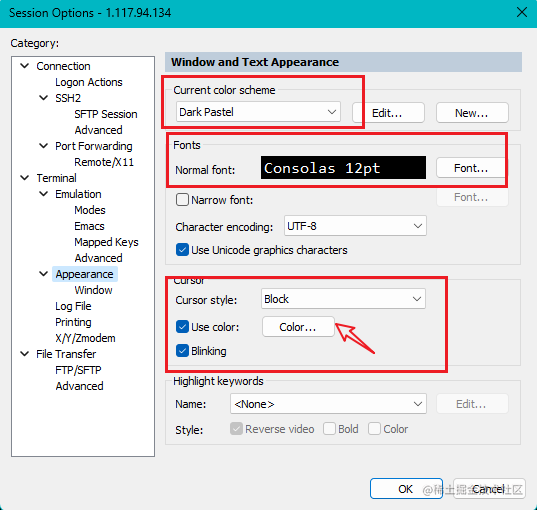The width and height of the screenshot is (537, 510).
Task: Select File Transfer category
Action: (x=66, y=354)
